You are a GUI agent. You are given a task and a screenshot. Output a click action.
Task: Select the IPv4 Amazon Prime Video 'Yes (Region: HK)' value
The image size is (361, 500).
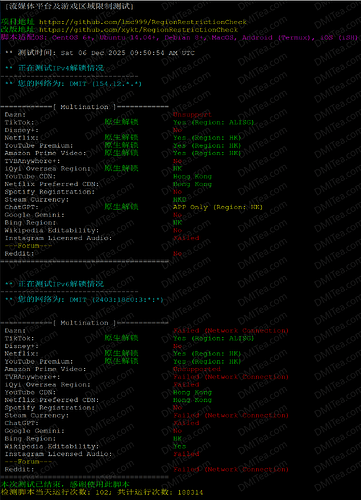click(x=207, y=153)
